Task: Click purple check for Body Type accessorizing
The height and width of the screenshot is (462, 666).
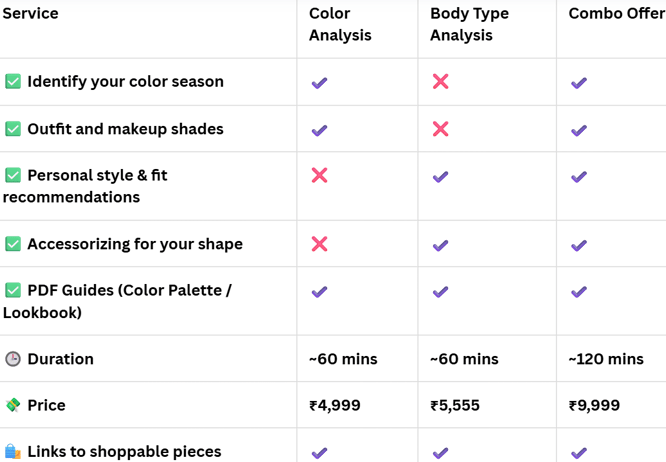Action: coord(440,245)
